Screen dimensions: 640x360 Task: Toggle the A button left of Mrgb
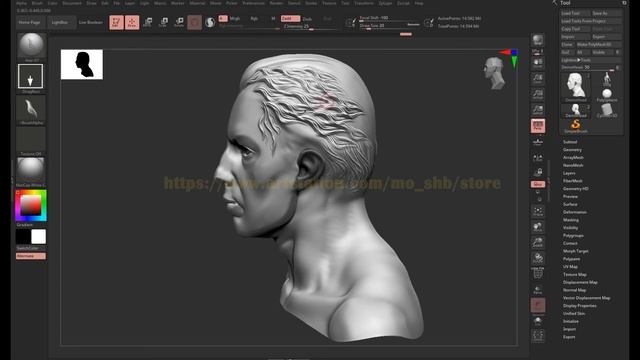point(223,18)
